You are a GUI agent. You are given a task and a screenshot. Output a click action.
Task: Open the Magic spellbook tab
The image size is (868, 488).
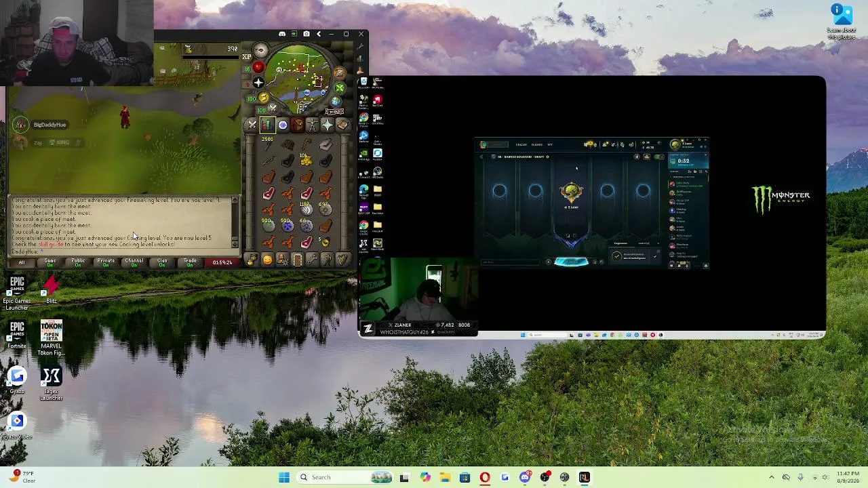pyautogui.click(x=342, y=125)
